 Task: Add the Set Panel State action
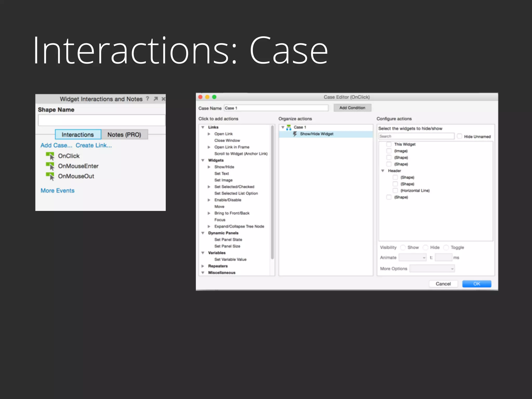(x=228, y=240)
